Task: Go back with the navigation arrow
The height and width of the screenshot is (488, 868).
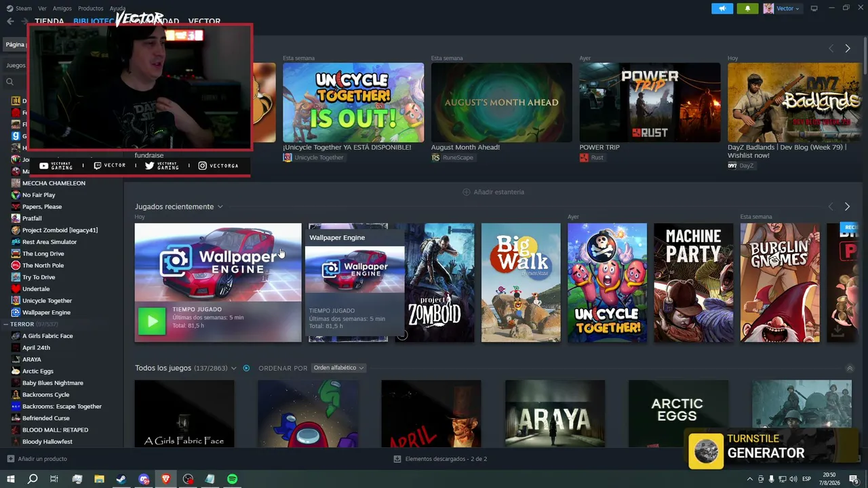Action: click(10, 21)
